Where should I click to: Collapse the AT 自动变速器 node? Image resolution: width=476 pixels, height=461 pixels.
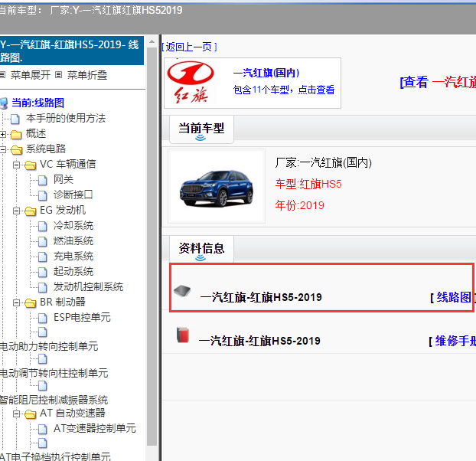click(x=16, y=414)
